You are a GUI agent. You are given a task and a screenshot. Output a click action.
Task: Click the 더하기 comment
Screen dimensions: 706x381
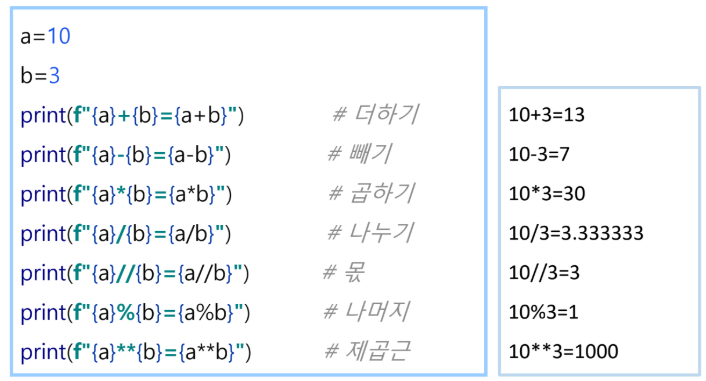(x=376, y=114)
